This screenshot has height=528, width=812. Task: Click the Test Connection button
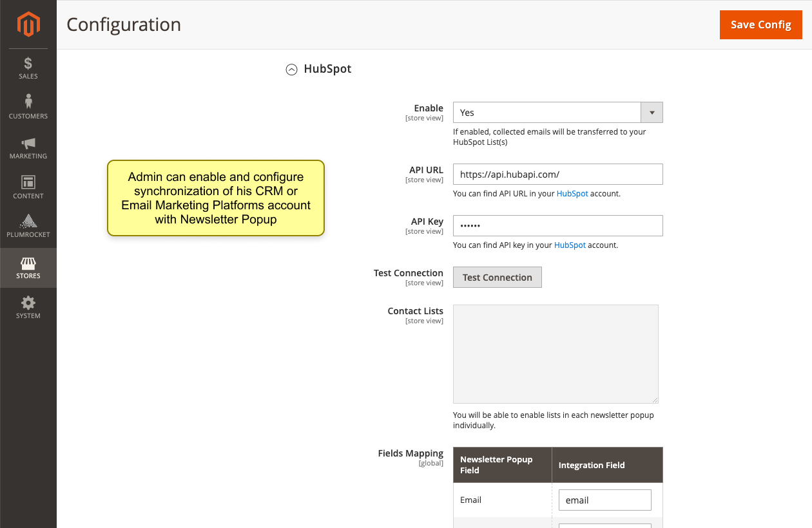pyautogui.click(x=498, y=277)
